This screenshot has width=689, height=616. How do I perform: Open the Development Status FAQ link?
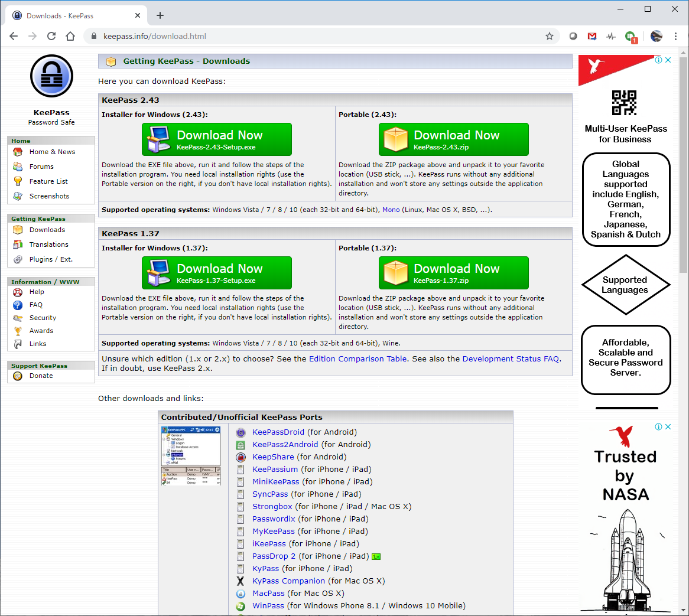(x=511, y=358)
